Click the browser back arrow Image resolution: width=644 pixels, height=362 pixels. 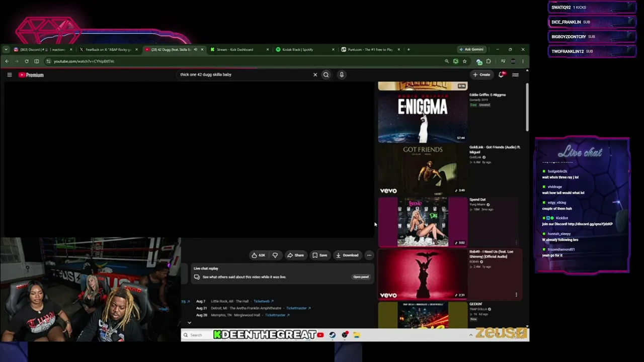[x=7, y=61]
